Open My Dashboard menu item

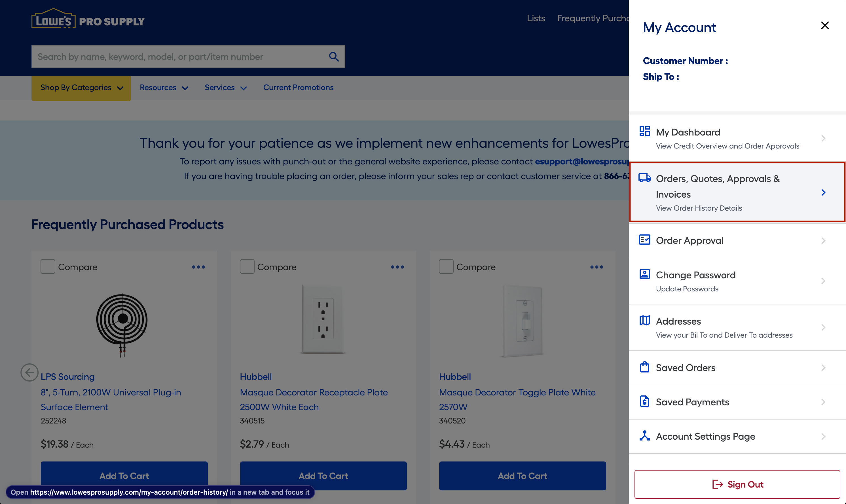coord(737,139)
